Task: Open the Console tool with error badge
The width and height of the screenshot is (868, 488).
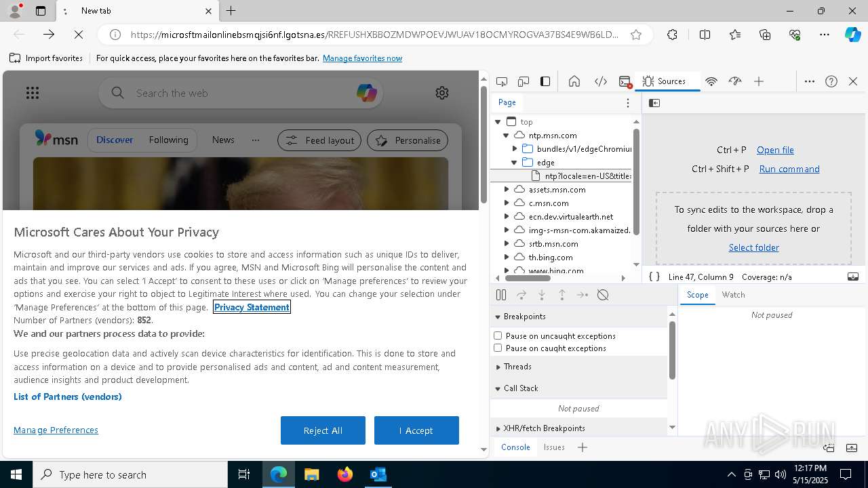Action: coord(625,81)
